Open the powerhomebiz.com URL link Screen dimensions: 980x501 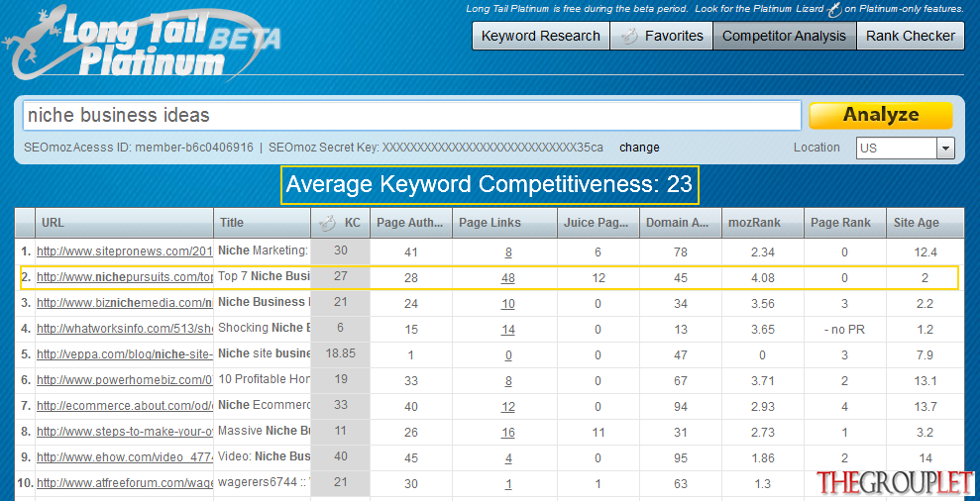[125, 380]
